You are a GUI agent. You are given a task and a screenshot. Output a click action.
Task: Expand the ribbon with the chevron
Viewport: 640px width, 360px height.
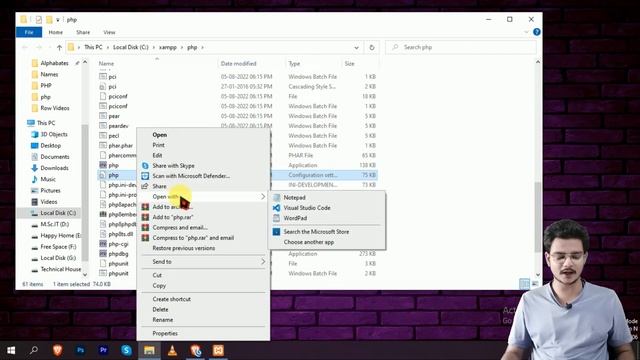click(x=526, y=32)
